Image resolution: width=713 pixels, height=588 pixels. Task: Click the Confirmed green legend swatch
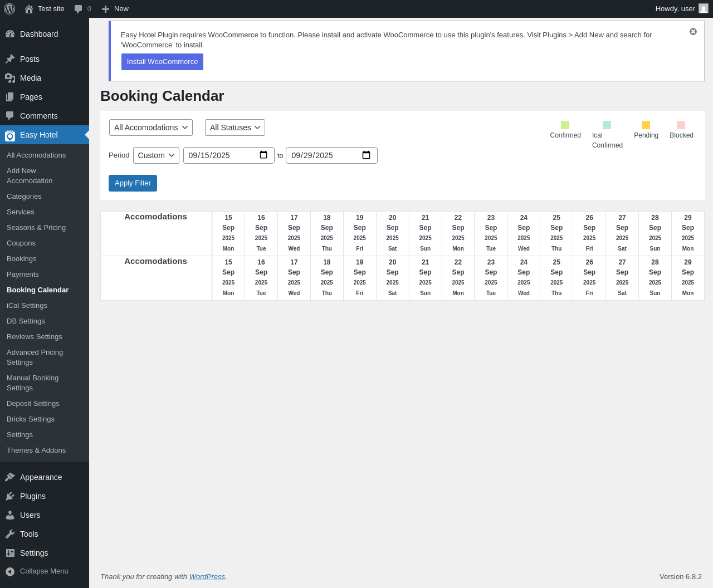(x=565, y=125)
